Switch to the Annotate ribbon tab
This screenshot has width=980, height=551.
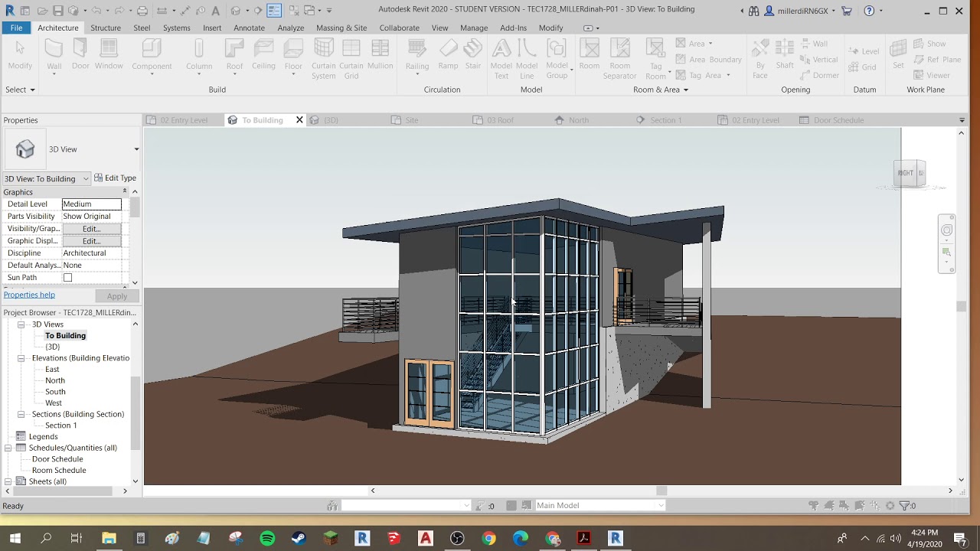[x=249, y=28]
